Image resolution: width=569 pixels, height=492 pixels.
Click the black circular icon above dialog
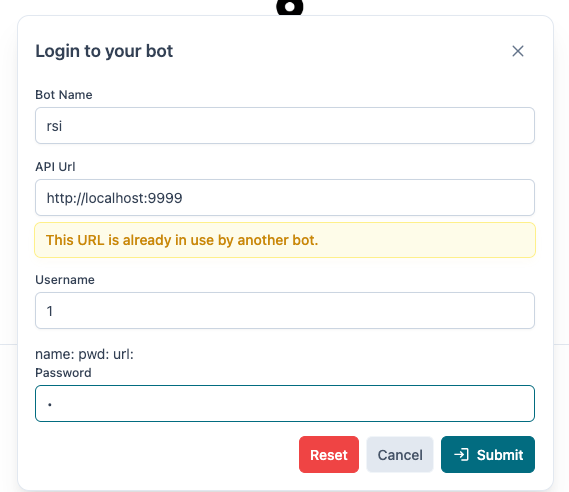(290, 7)
